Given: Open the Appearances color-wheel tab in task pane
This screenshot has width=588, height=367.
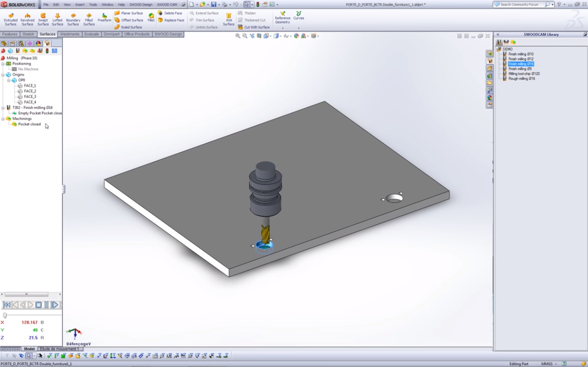Looking at the screenshot, I should (x=490, y=98).
